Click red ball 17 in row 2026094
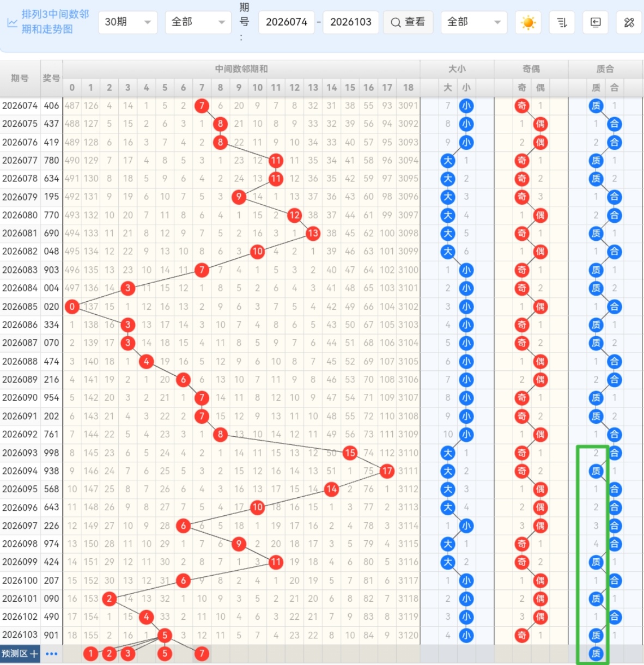Image resolution: width=644 pixels, height=665 pixels. pyautogui.click(x=387, y=471)
